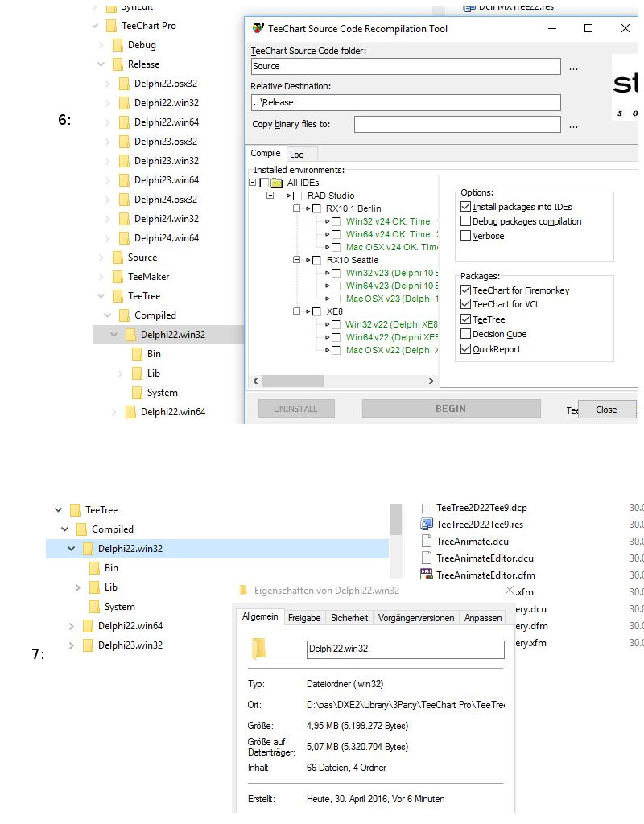This screenshot has width=644, height=824.
Task: Collapse the RX10.1 Berlin tree node
Action: click(296, 208)
